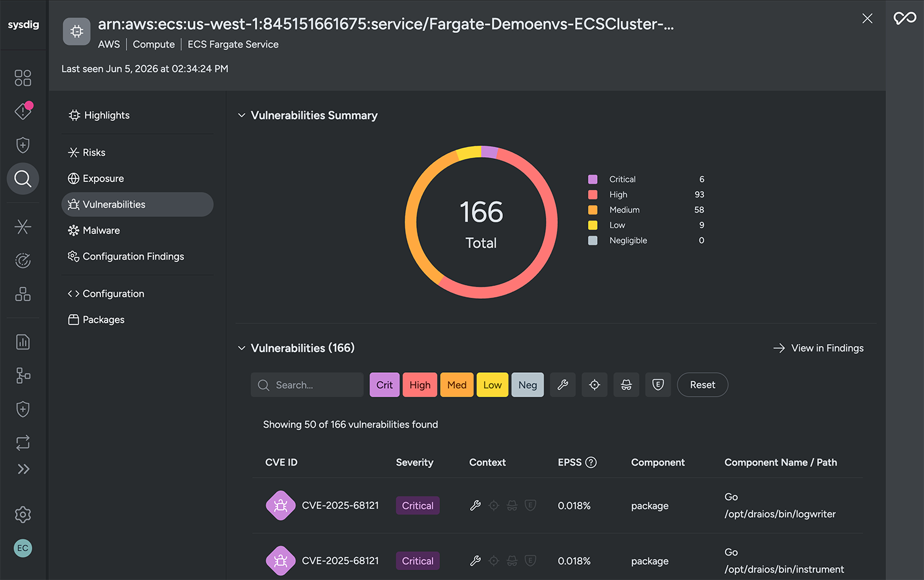Image resolution: width=924 pixels, height=580 pixels.
Task: Click the Medium legend orange swatch
Action: (x=593, y=210)
